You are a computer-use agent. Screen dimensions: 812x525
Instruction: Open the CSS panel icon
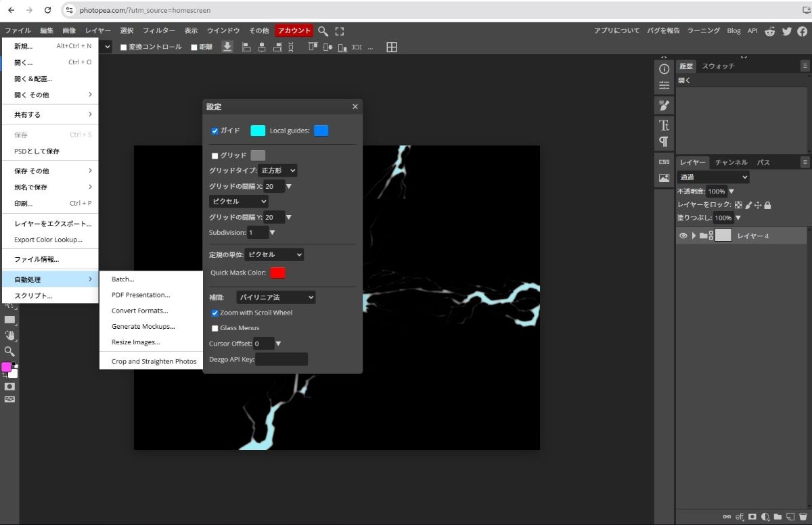(664, 162)
